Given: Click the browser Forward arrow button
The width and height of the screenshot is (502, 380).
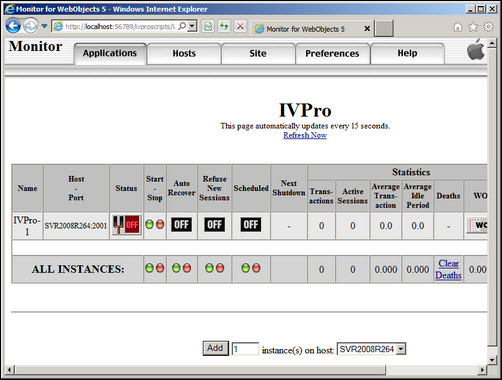Looking at the screenshot, I should (31, 26).
